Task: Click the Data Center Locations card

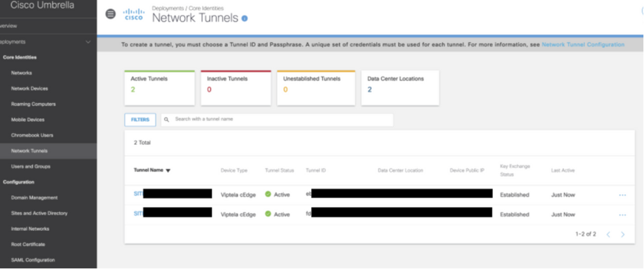Action: 400,88
